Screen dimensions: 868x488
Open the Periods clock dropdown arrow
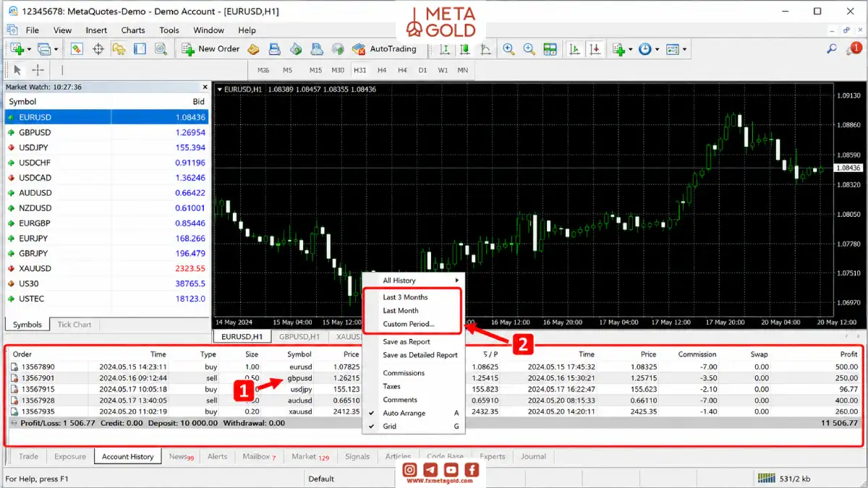(x=658, y=49)
